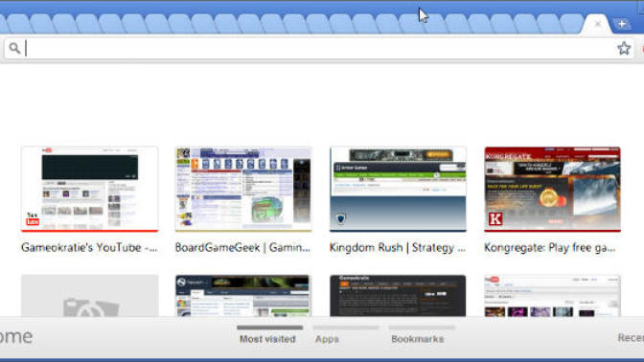This screenshot has height=362, width=644.
Task: Click the Kingdom Rush | Strategy title text
Action: 397,247
